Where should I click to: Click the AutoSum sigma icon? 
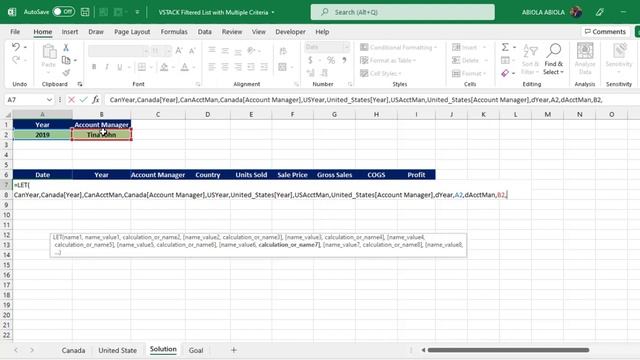click(505, 47)
